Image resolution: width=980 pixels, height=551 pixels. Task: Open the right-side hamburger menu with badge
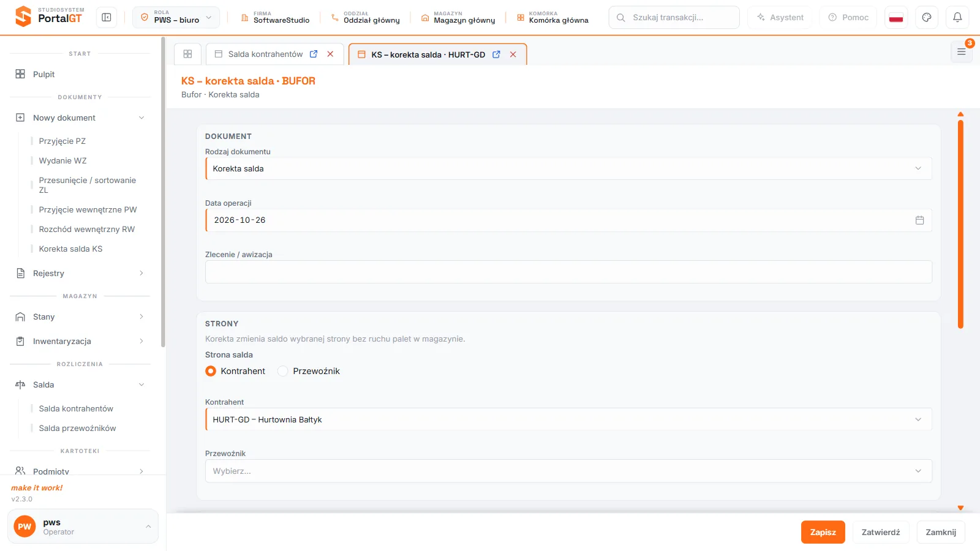(x=962, y=51)
